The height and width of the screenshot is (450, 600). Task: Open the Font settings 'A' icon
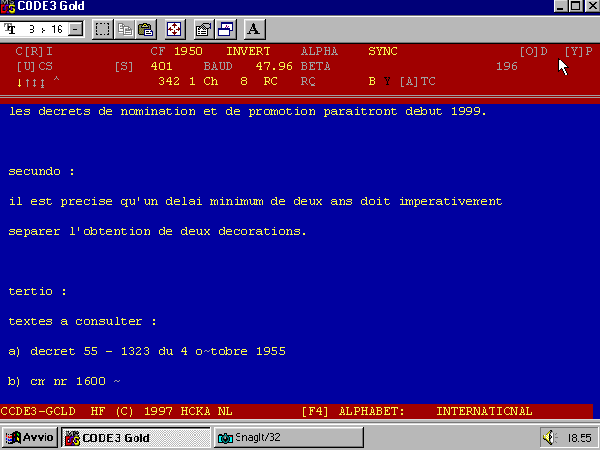(253, 29)
